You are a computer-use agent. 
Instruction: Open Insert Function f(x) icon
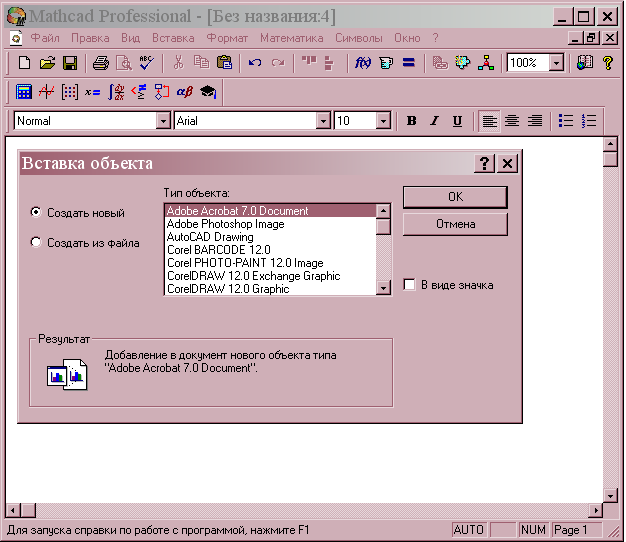tap(363, 63)
